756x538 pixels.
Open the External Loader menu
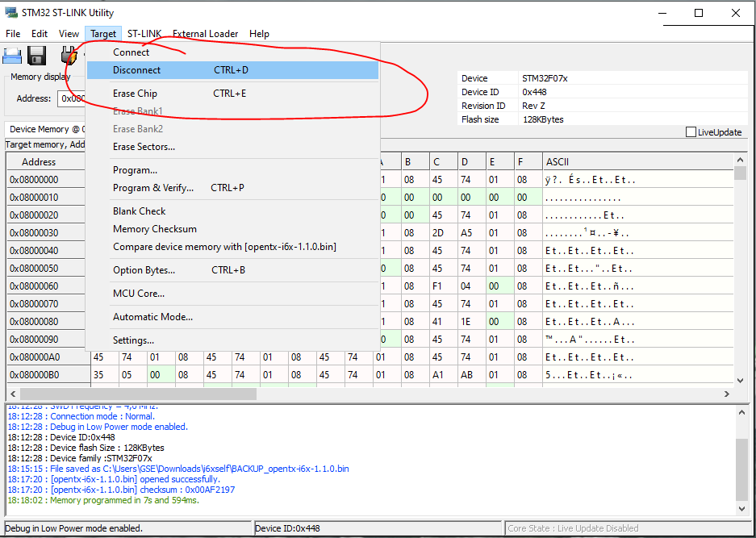[x=205, y=34]
